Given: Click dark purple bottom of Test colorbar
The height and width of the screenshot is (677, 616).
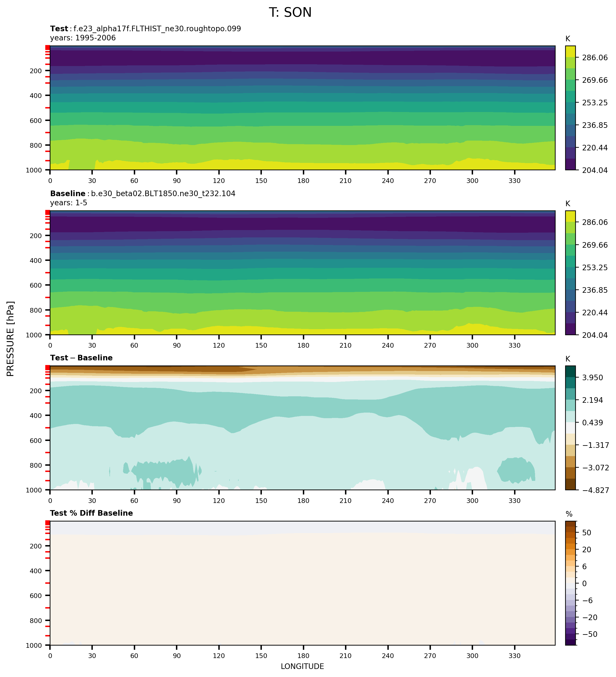Looking at the screenshot, I should tap(570, 164).
